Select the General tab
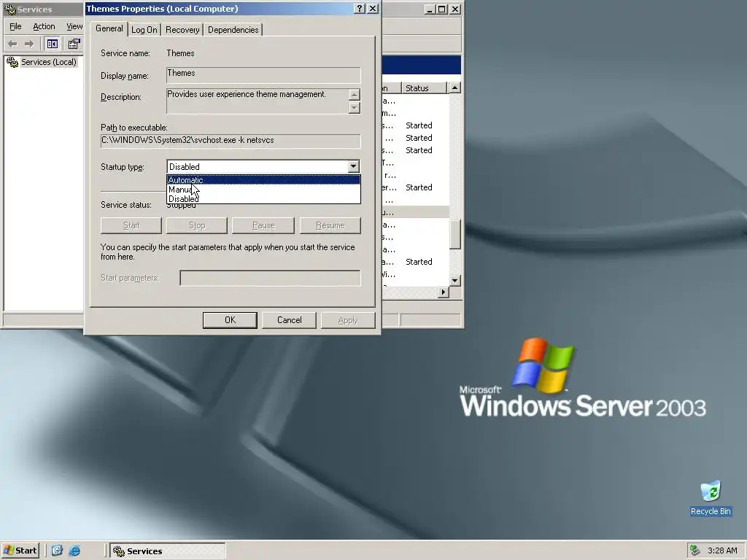The height and width of the screenshot is (560, 747). coord(109,28)
